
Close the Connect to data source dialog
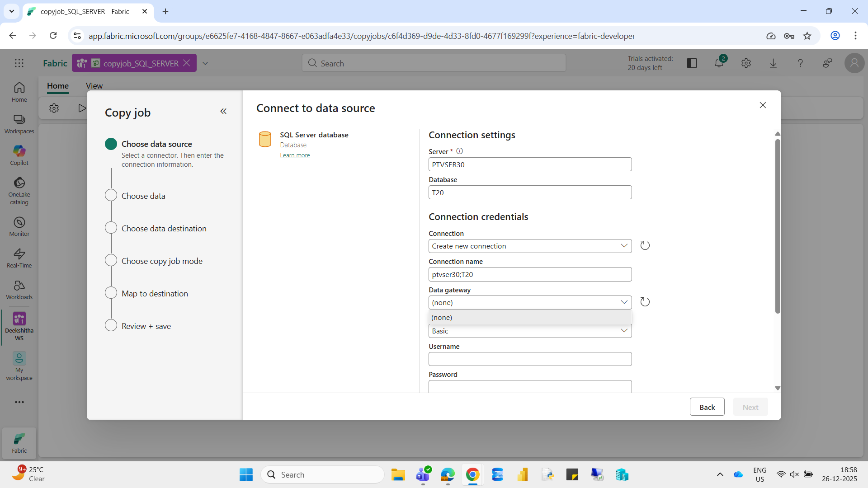tap(763, 105)
